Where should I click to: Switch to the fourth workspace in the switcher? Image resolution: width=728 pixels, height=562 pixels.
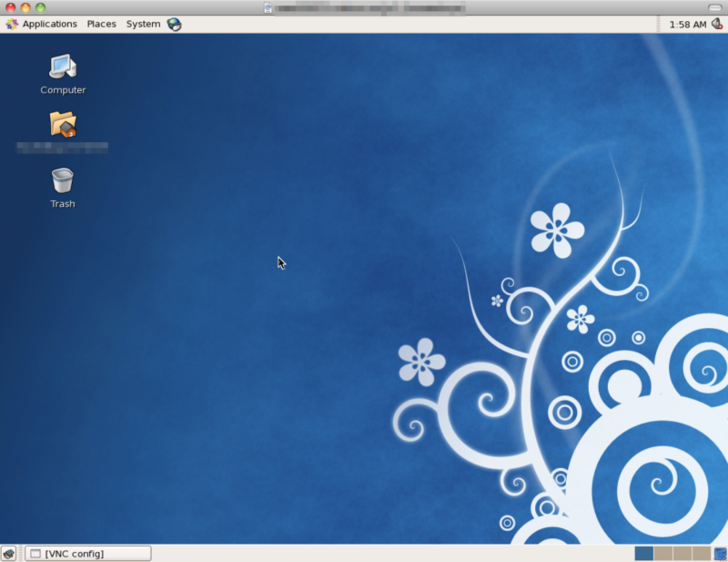coord(701,554)
